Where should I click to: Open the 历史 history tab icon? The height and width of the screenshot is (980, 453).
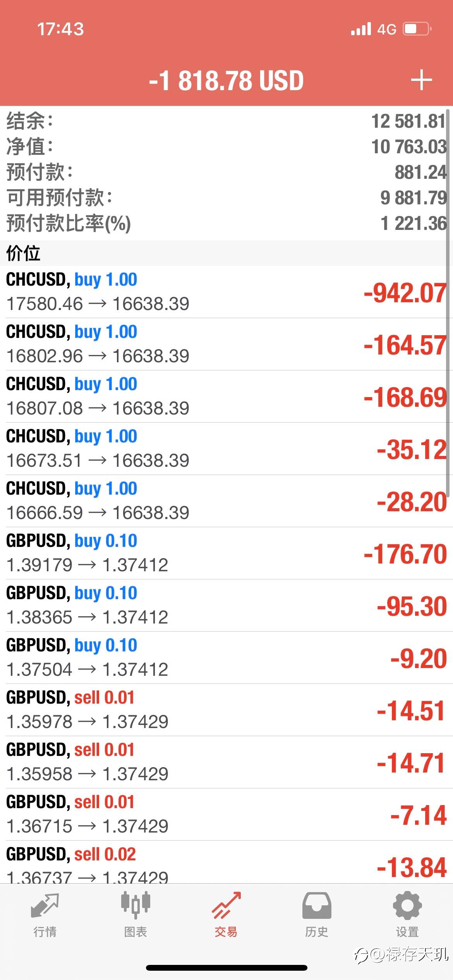(317, 905)
